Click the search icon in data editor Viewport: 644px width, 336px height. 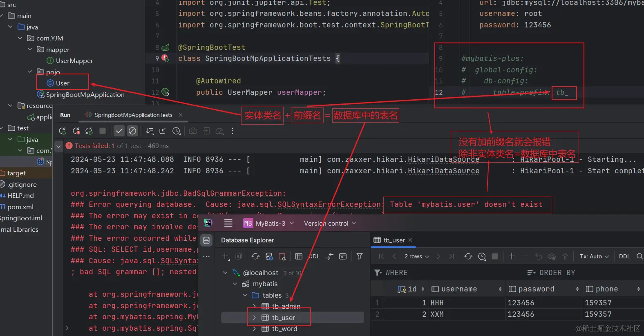click(640, 256)
